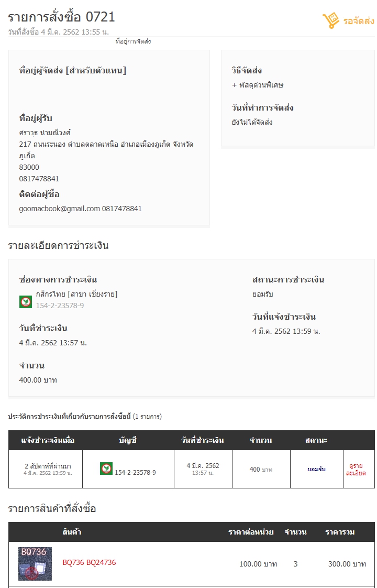
Task: Click the รอจัดส่ง status label
Action: tap(359, 20)
